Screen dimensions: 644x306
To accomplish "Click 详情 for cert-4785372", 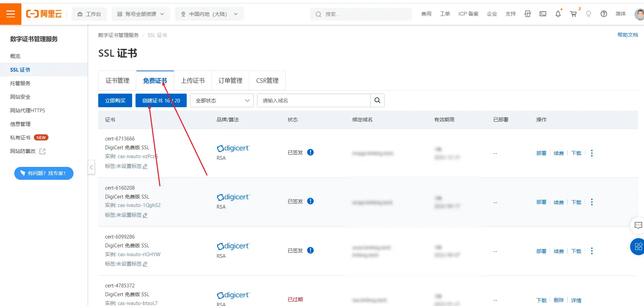I will click(576, 300).
